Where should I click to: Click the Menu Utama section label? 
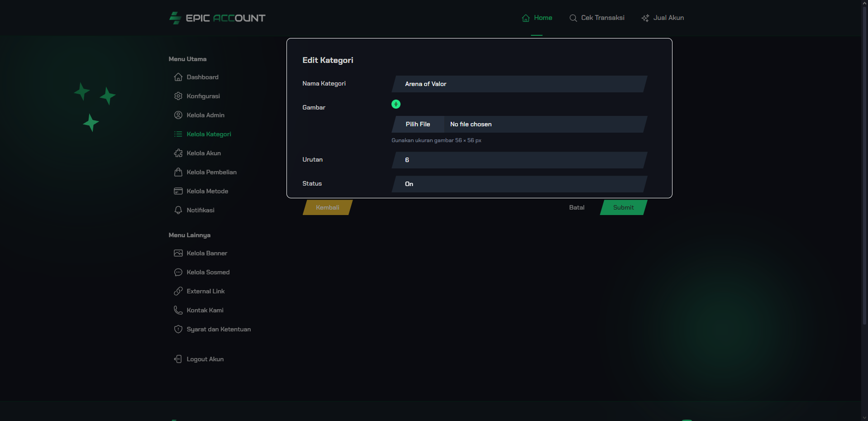[x=187, y=59]
